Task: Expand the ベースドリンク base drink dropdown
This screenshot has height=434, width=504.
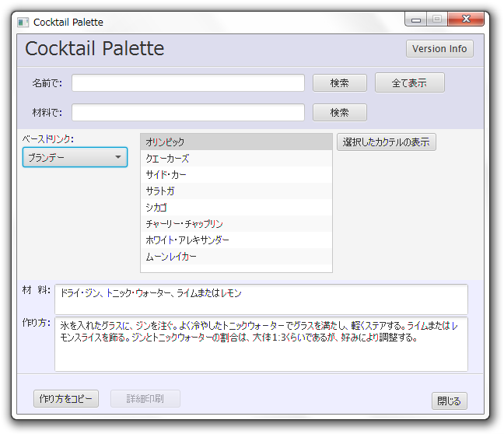Action: tap(75, 157)
